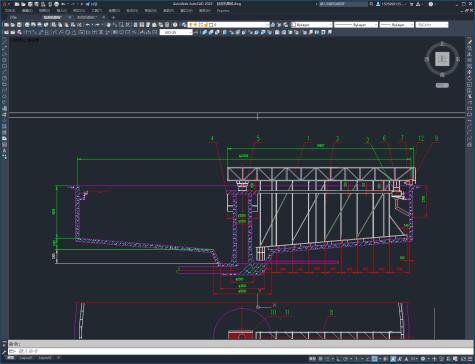This screenshot has width=475, height=364.
Task: Open the Express menu
Action: (x=223, y=11)
